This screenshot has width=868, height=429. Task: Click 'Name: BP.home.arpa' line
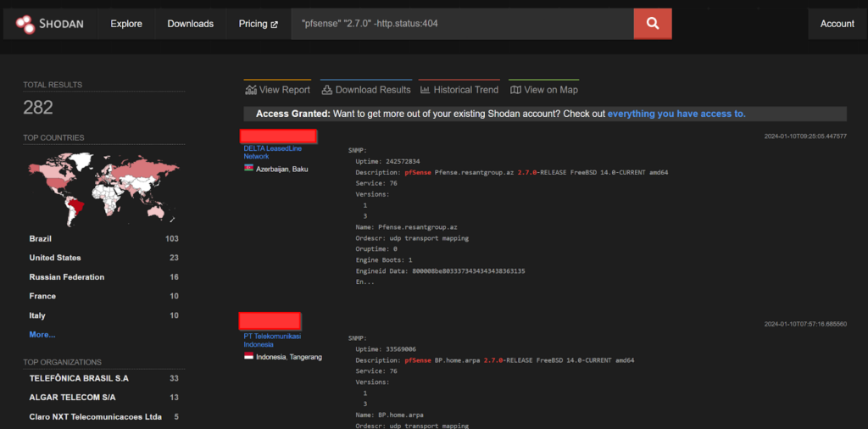389,415
